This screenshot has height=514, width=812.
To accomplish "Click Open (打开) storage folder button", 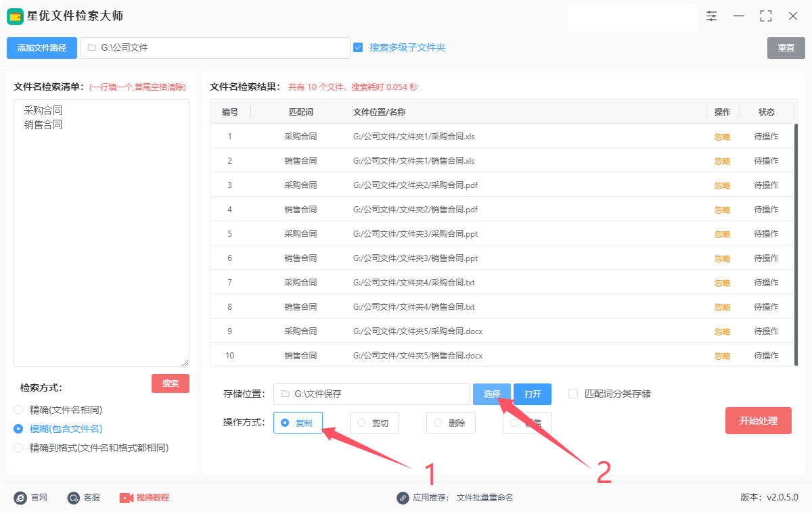I will (x=533, y=394).
